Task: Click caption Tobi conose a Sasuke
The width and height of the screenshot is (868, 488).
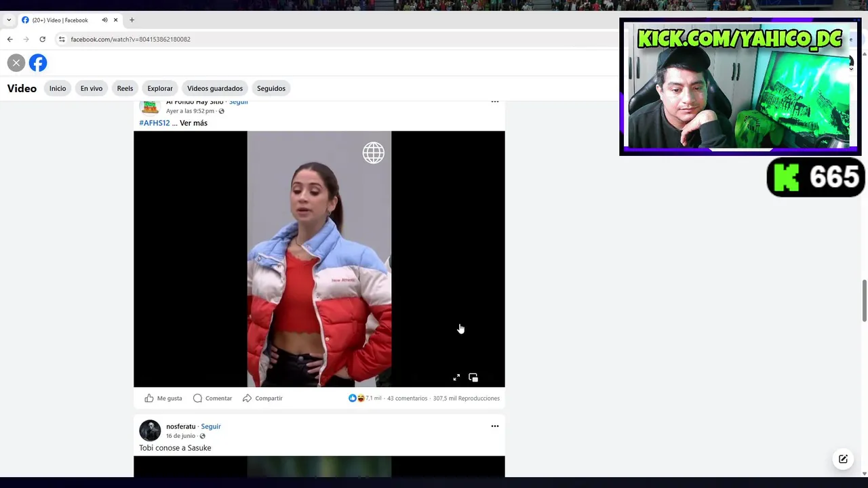Action: click(x=175, y=448)
